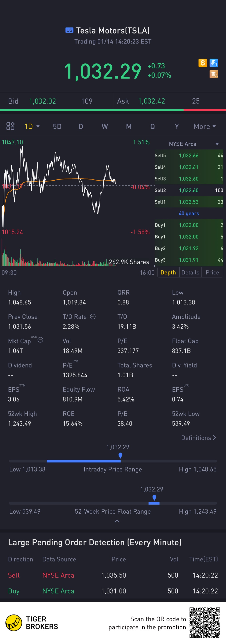Tap the 40 gears depth link

[189, 213]
